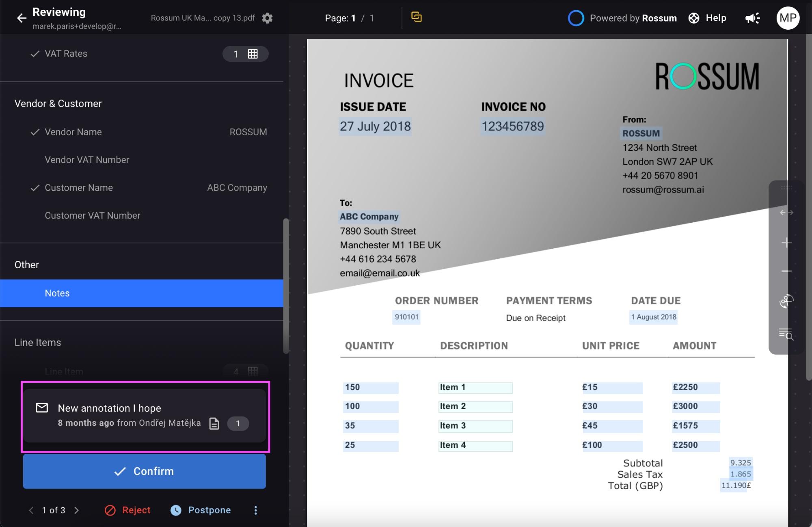Rotate the document page icon

pyautogui.click(x=786, y=301)
